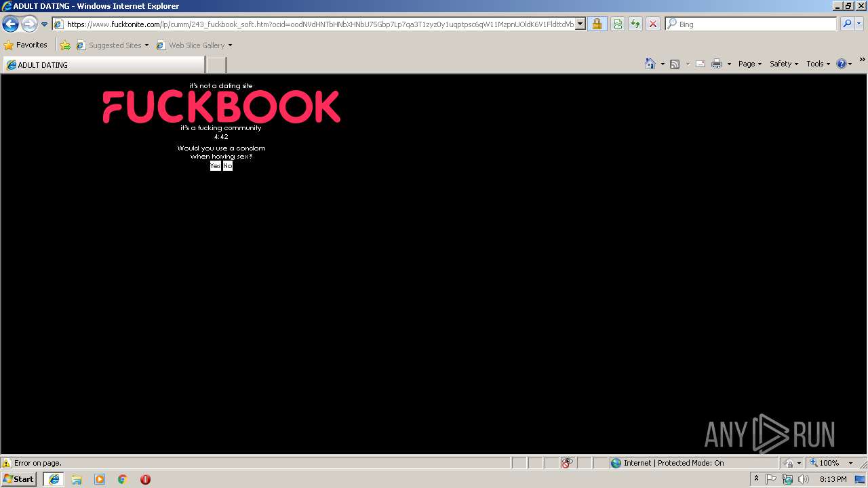868x488 pixels.
Task: Expand the Print options dropdown arrow
Action: [729, 64]
